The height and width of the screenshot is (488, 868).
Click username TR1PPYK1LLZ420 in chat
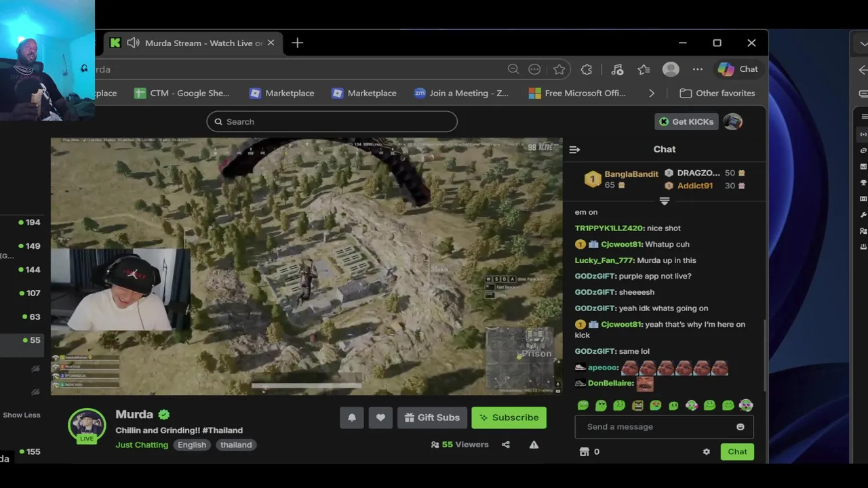(609, 228)
